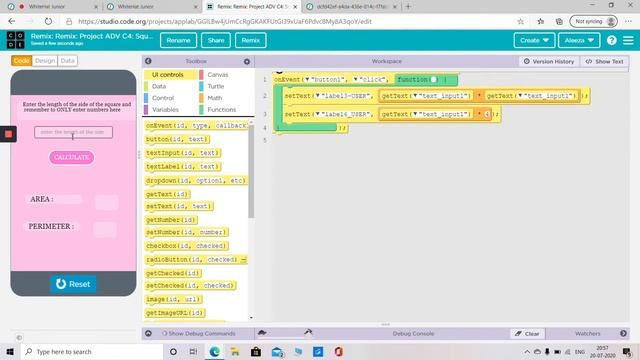Click the toolbox vertical scrollbar
Image resolution: width=640 pixels, height=360 pixels.
click(x=251, y=171)
